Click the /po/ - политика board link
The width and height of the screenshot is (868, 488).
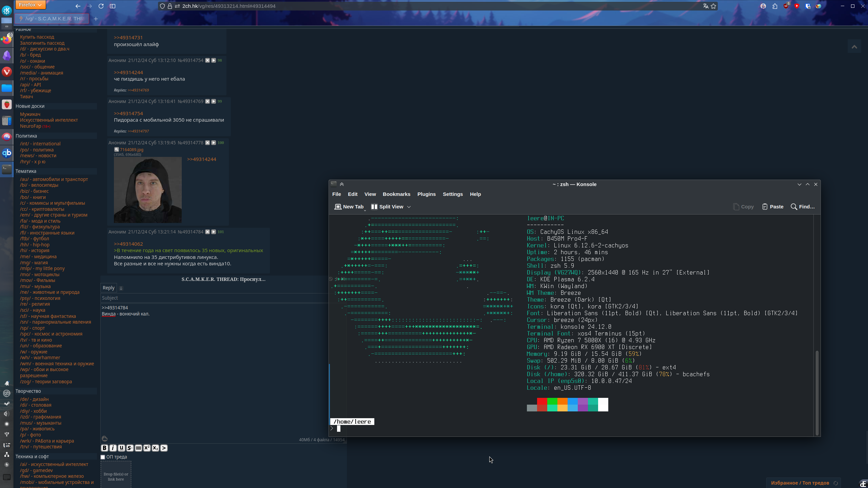pyautogui.click(x=37, y=150)
